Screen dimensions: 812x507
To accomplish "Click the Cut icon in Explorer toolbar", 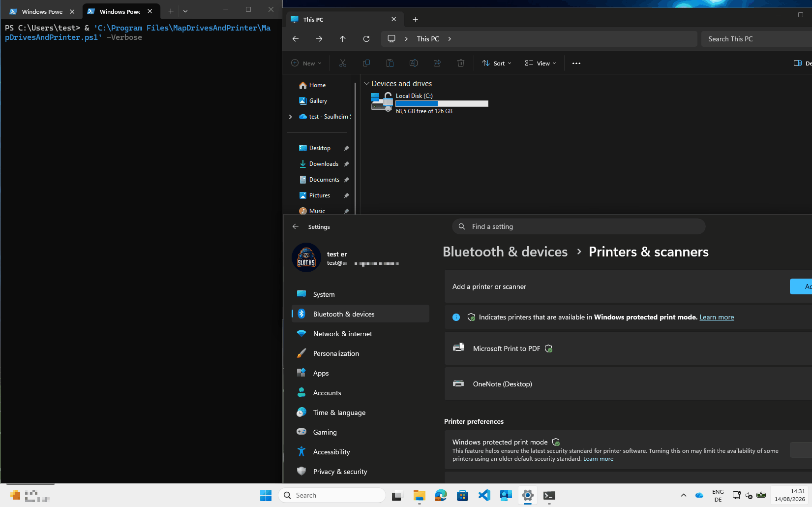I will point(343,63).
